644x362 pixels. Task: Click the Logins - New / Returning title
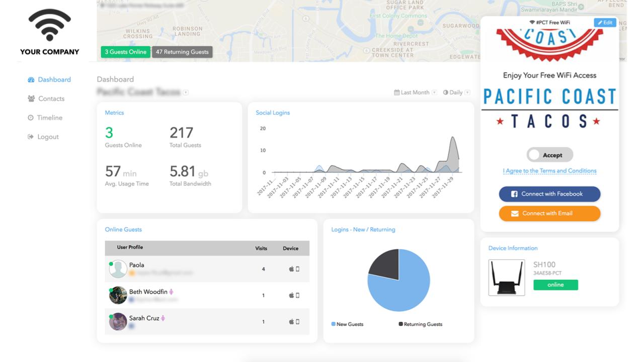363,229
